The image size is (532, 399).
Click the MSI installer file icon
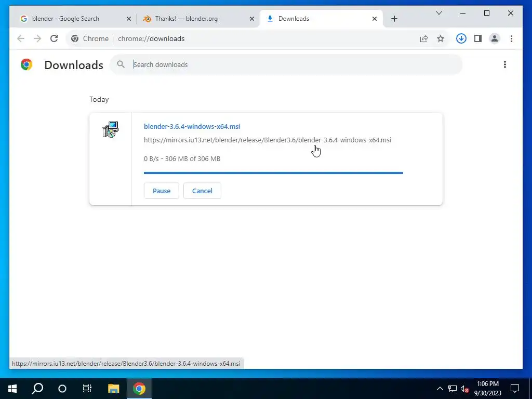pos(110,129)
